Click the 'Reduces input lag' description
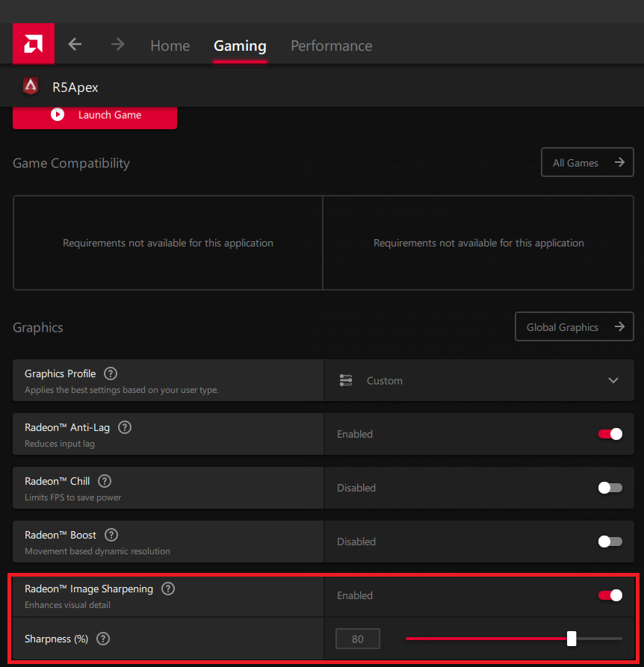Screen dimensions: 644x667 coord(60,443)
